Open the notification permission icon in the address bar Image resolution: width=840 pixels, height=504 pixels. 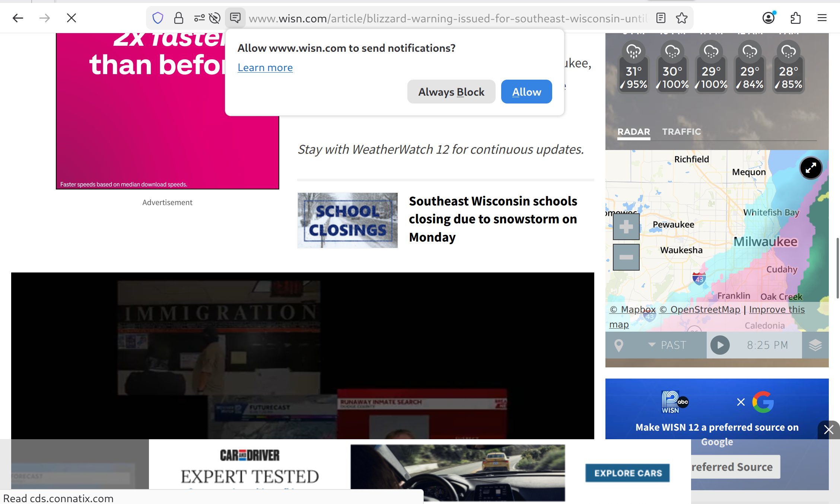[x=235, y=17]
